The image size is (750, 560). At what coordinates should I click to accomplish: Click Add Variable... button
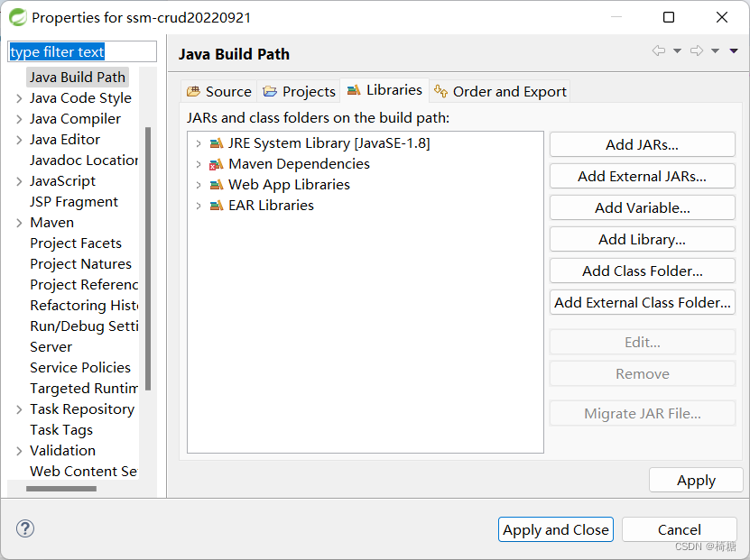click(x=643, y=207)
